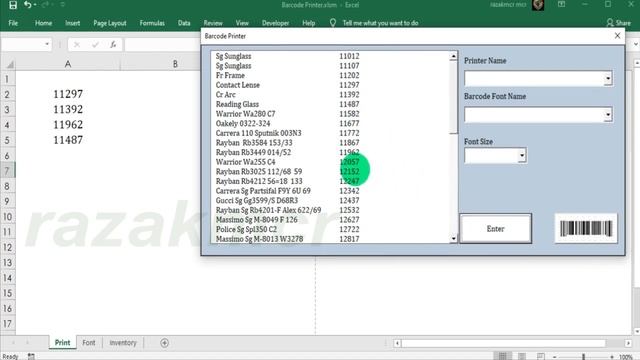
Task: Open the Home ribbon tab
Action: pos(43,23)
